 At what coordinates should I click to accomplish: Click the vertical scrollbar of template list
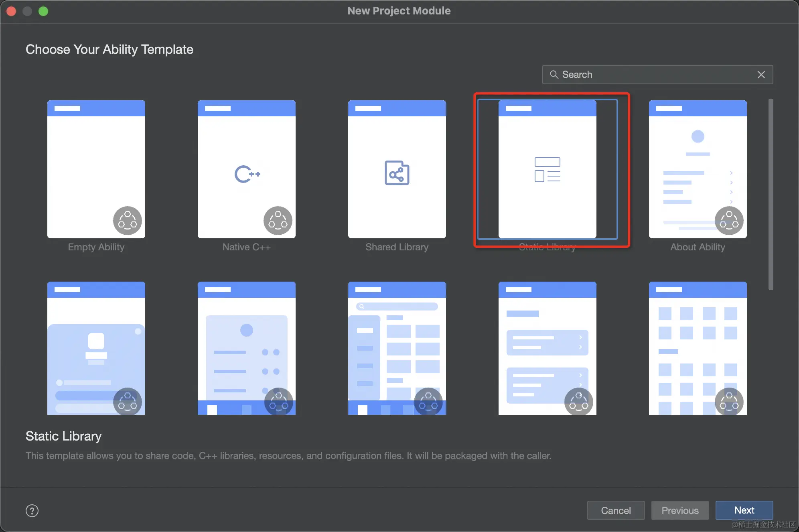point(771,194)
